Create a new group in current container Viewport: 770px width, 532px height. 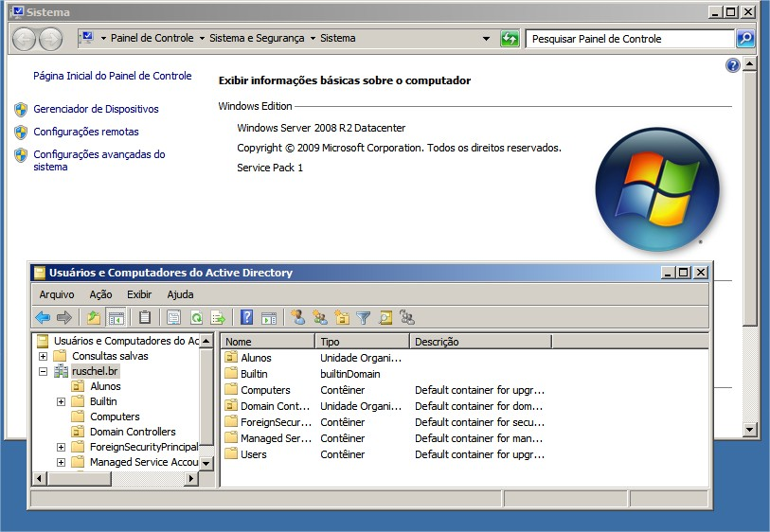click(x=320, y=318)
